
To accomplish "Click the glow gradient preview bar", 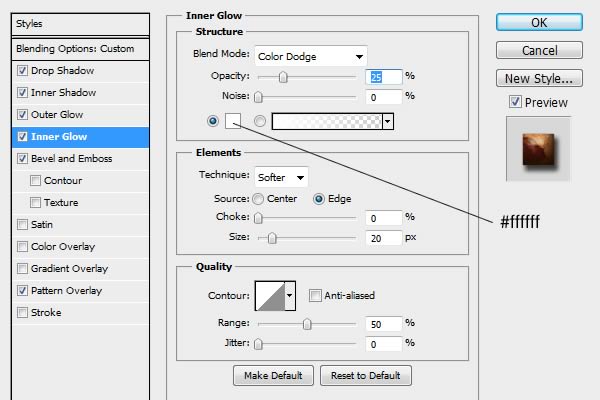I will click(x=327, y=122).
